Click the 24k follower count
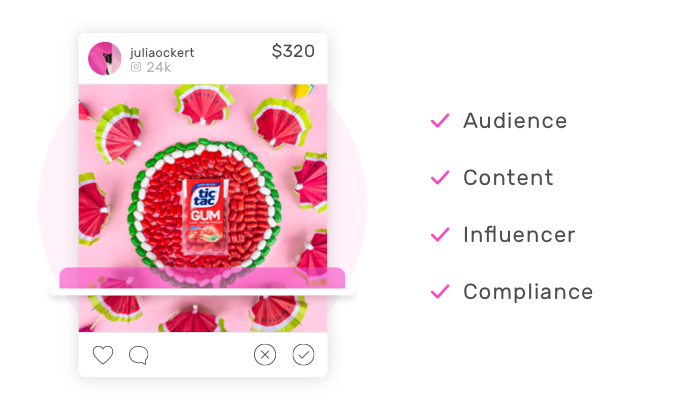 158,67
